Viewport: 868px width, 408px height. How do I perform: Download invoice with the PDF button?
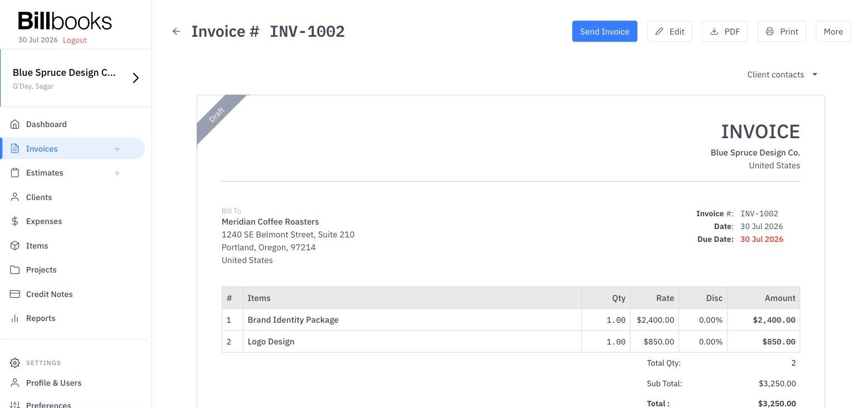[725, 32]
